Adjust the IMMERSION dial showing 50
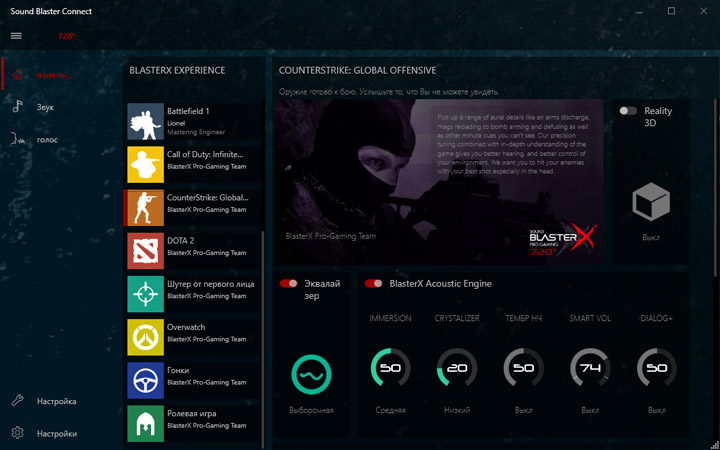This screenshot has width=720, height=450. point(390,367)
